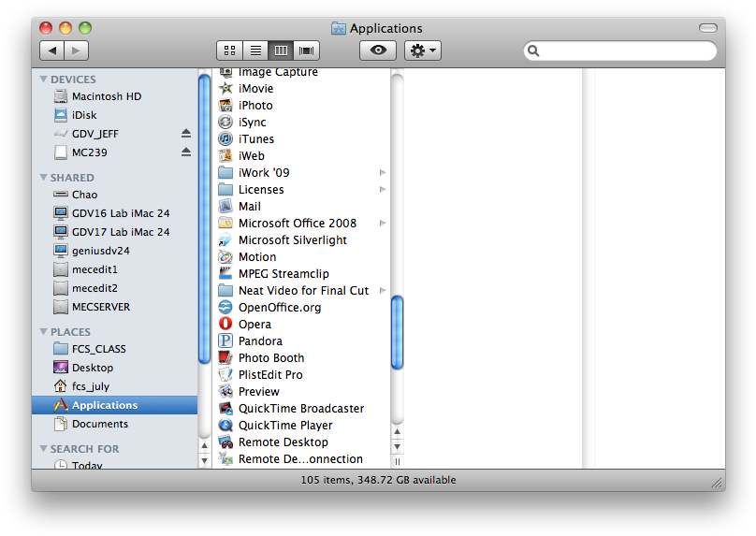Select the QuickTime Broadcaster icon
Image resolution: width=756 pixels, height=536 pixels.
225,408
